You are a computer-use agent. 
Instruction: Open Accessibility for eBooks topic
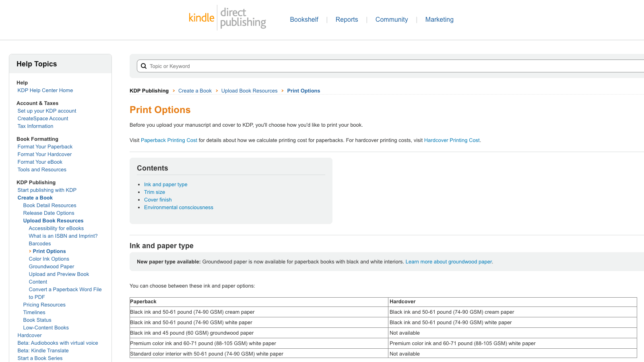click(56, 228)
